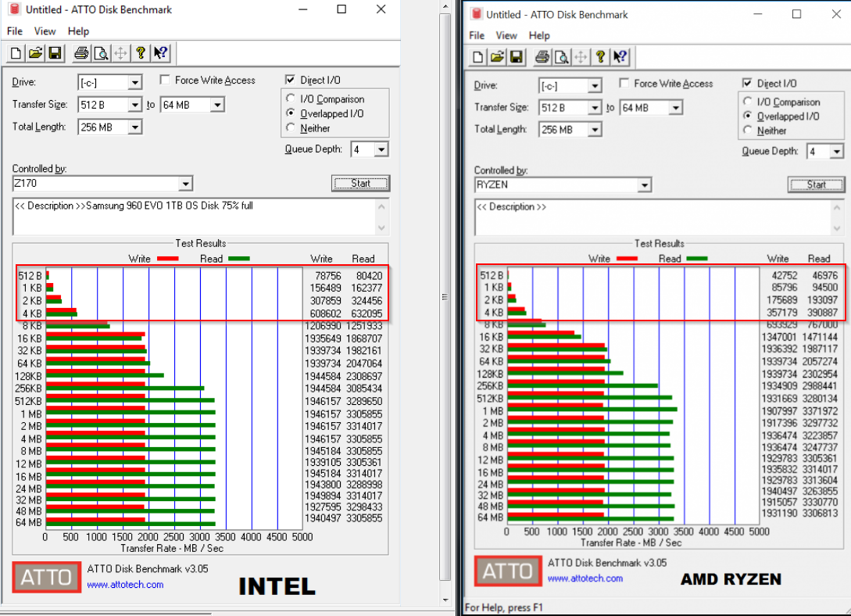Select I/O Comparison radio in Ryzen window
Viewport: 851px width, 616px height.
(748, 102)
